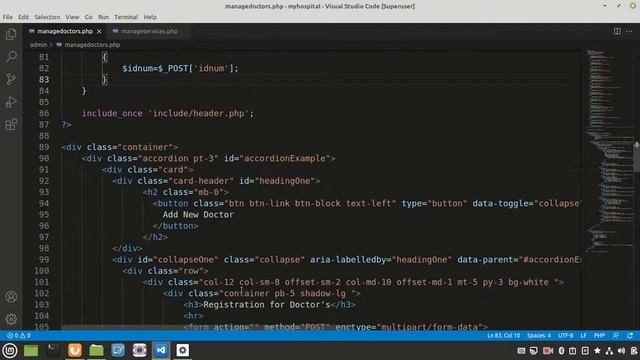Click the include_once keyword

point(112,113)
